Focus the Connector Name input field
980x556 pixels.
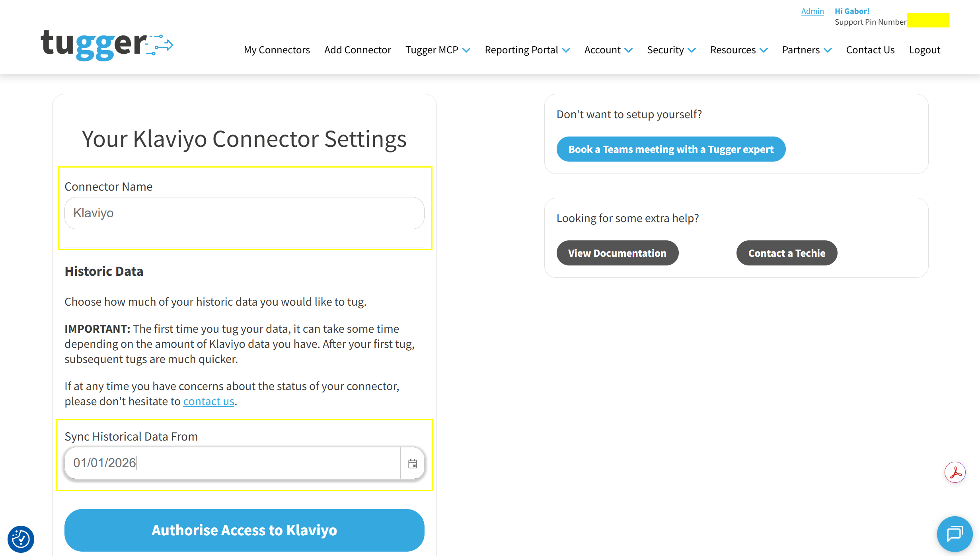(x=244, y=213)
